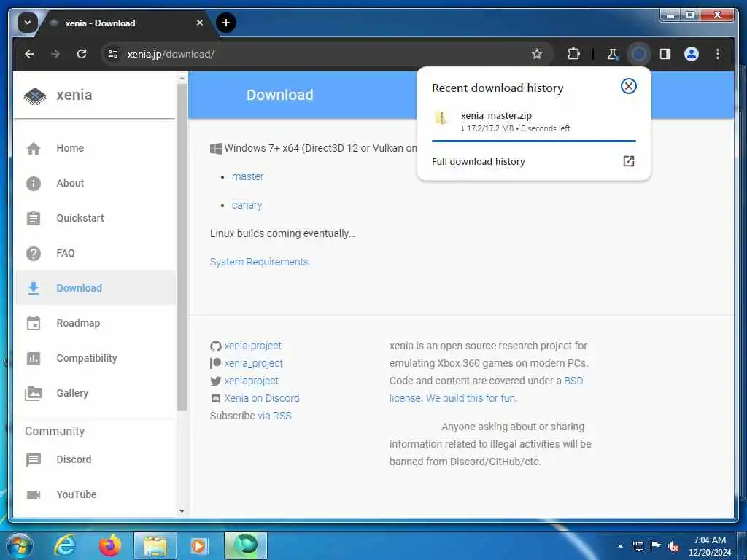Viewport: 747px width, 560px height.
Task: Click the Roadmap calendar icon
Action: (x=34, y=323)
